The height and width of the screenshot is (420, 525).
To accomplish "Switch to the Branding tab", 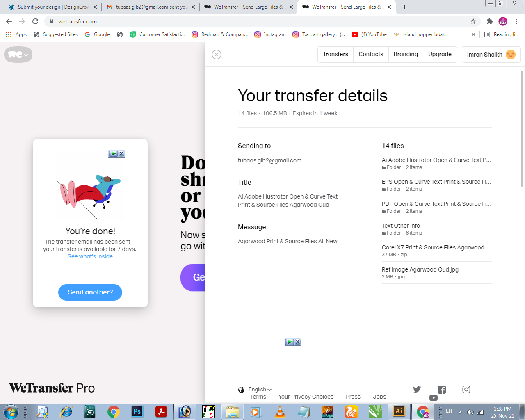I will coord(406,55).
